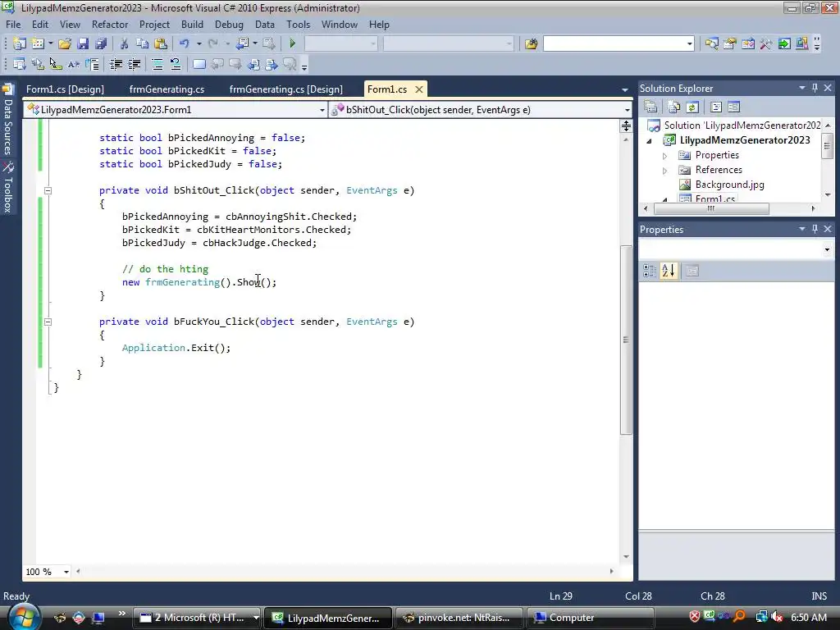Comment out the selected lines icon
840x630 pixels.
tap(157, 64)
